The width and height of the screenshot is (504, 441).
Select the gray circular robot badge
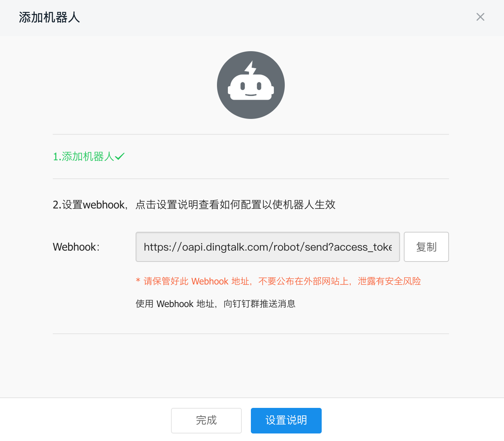[x=250, y=85]
